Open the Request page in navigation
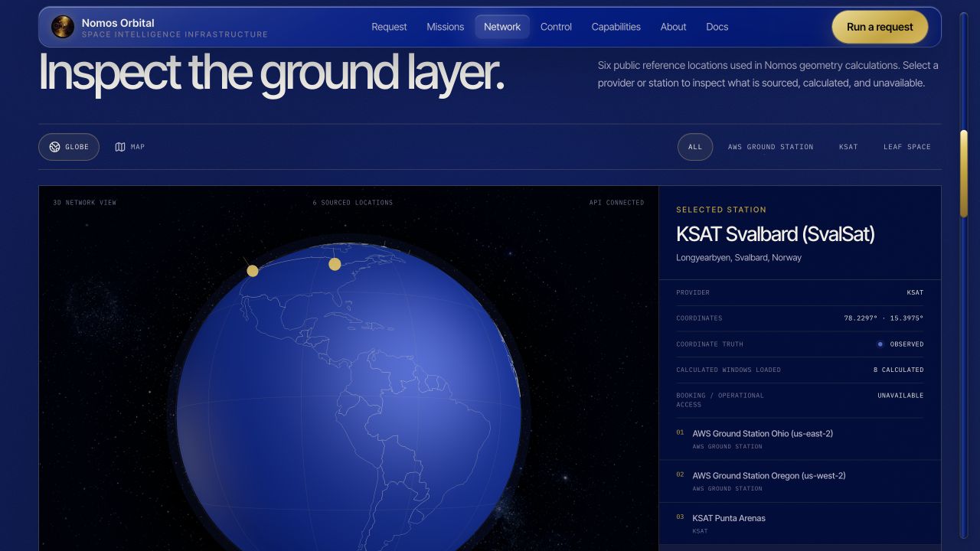The height and width of the screenshot is (551, 980). point(389,27)
